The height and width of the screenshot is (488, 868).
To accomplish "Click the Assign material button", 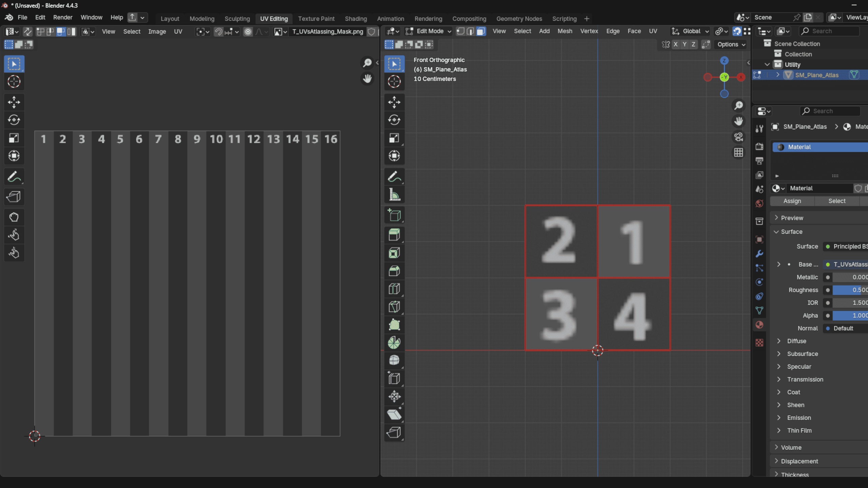I will [792, 201].
